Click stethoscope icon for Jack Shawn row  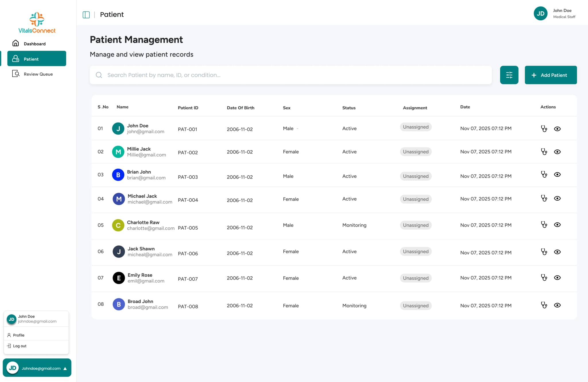(544, 252)
